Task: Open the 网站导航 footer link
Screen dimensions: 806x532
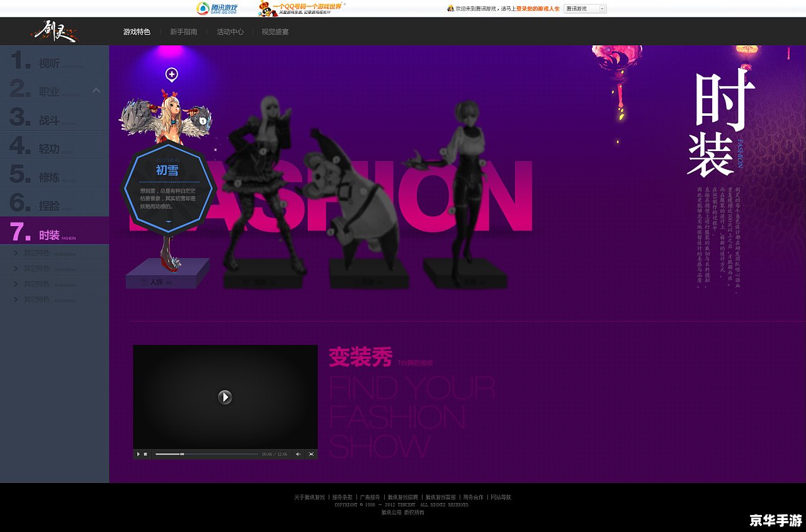Action: tap(501, 497)
